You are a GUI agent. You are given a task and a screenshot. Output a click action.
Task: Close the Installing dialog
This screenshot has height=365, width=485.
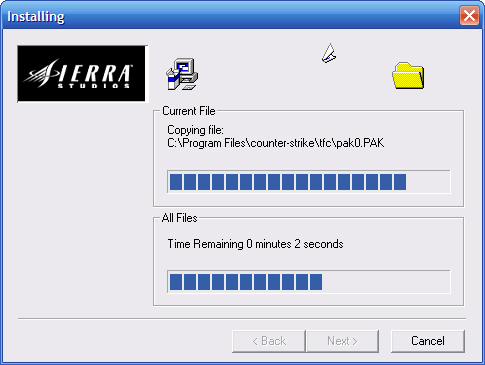pos(469,16)
